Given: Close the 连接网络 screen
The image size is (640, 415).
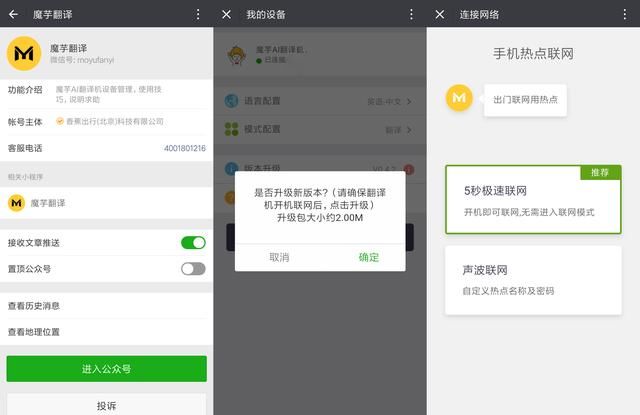Looking at the screenshot, I should [x=440, y=14].
